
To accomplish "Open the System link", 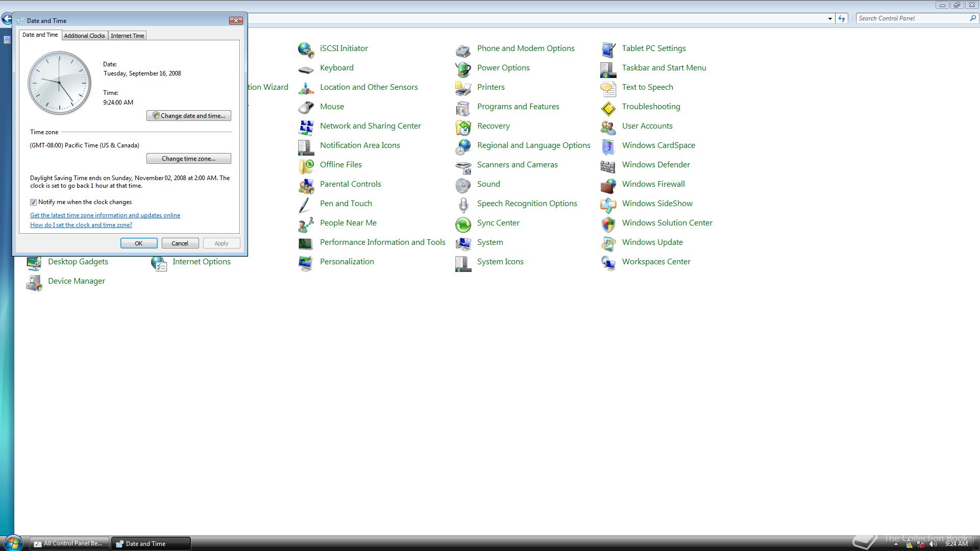I will pos(490,242).
